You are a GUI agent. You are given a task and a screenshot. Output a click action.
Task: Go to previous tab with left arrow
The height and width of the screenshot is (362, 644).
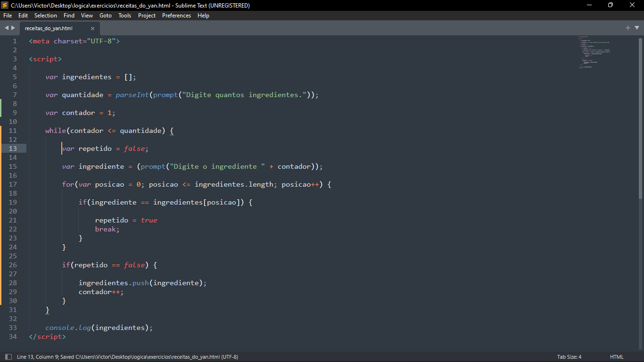(x=7, y=28)
